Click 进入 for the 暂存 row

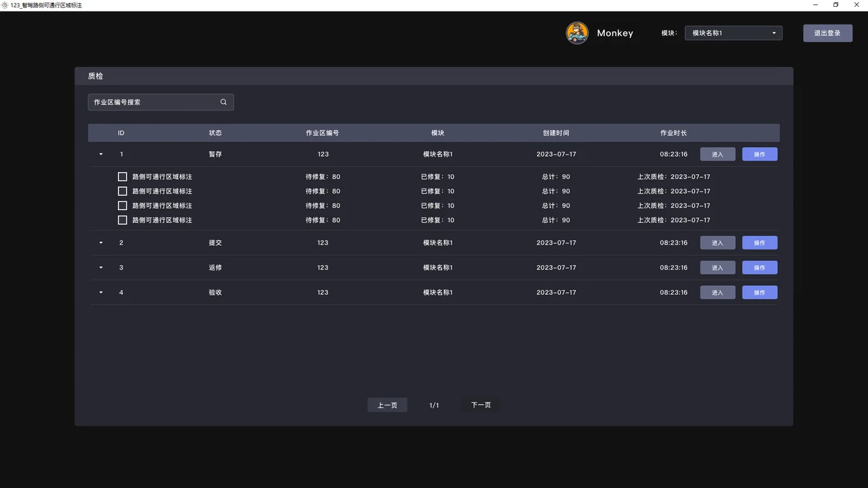717,155
